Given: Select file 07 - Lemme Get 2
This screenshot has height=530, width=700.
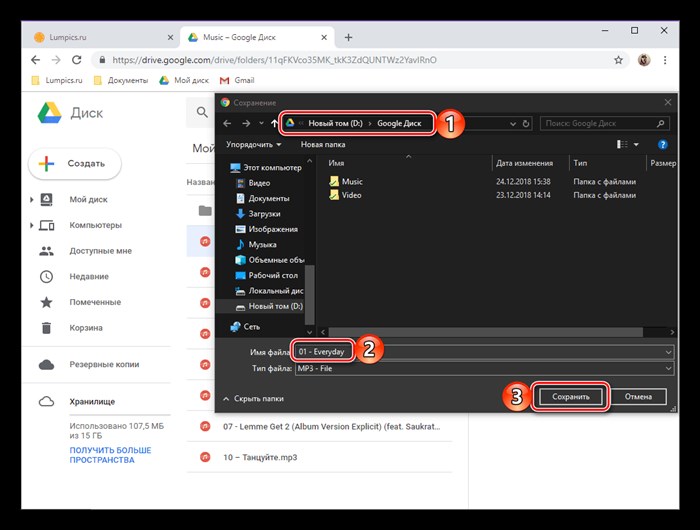Looking at the screenshot, I should pyautogui.click(x=319, y=426).
